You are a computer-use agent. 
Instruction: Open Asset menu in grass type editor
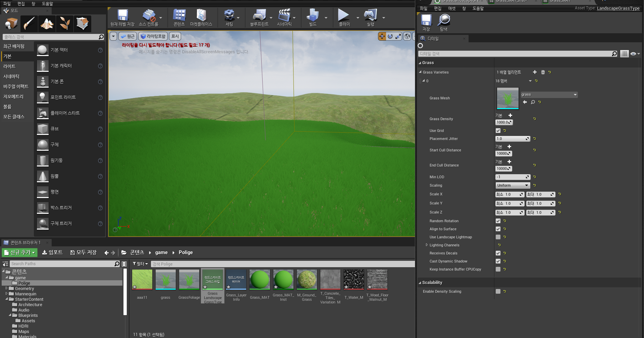point(452,8)
